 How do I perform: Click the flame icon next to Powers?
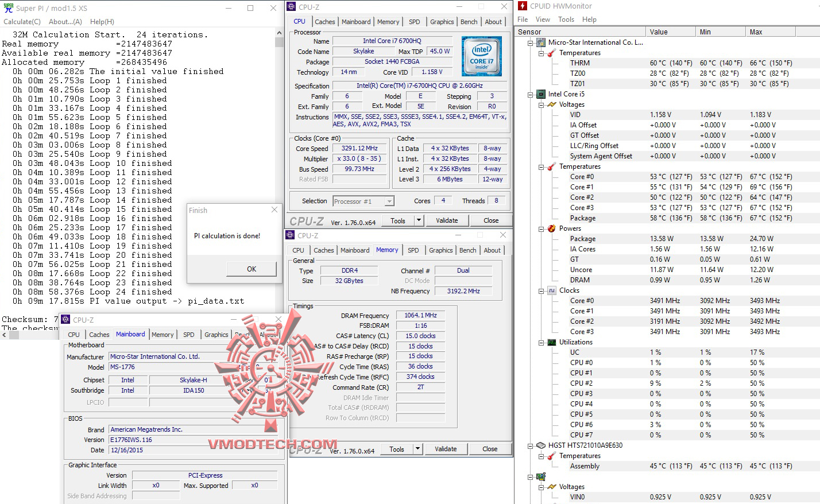[551, 228]
